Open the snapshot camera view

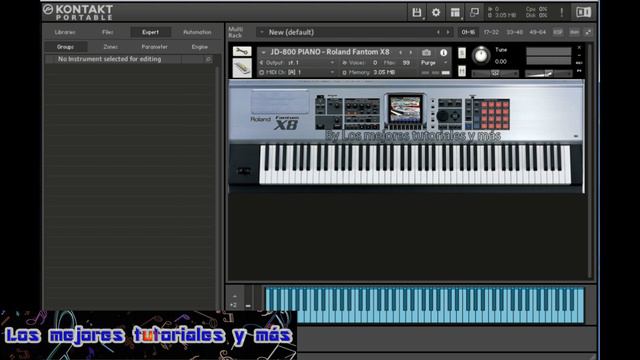pyautogui.click(x=426, y=53)
